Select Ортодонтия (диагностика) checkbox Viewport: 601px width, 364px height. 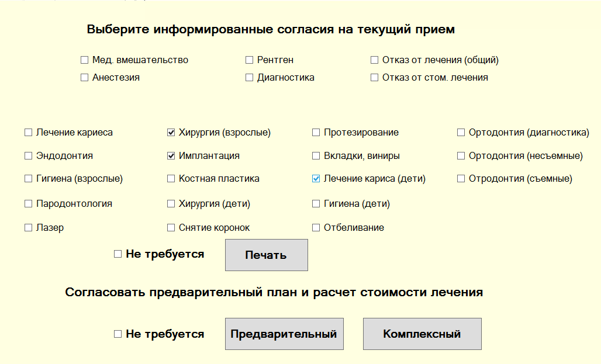[461, 133]
